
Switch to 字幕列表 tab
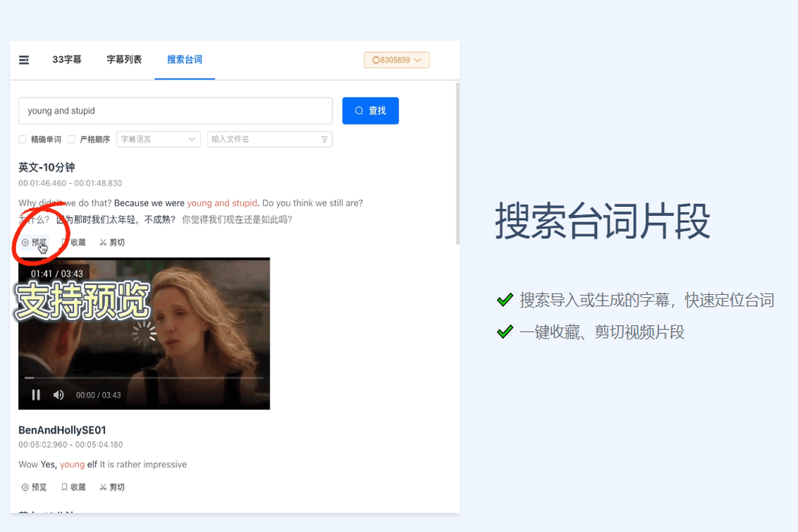click(x=124, y=60)
